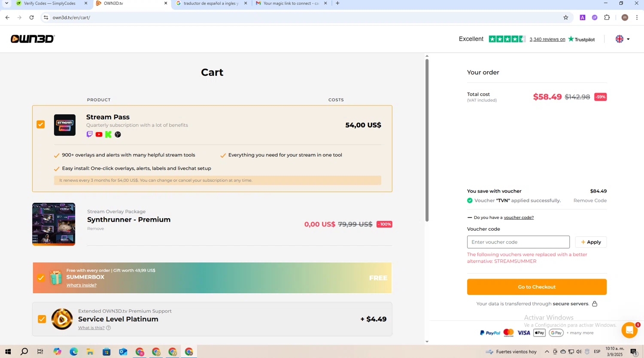Show hidden system tray icons

[x=547, y=352]
